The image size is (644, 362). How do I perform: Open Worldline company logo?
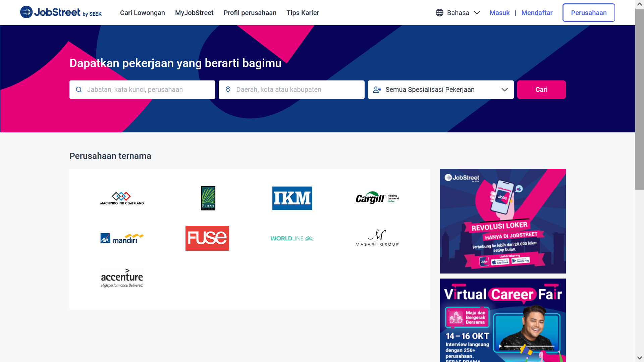(292, 238)
